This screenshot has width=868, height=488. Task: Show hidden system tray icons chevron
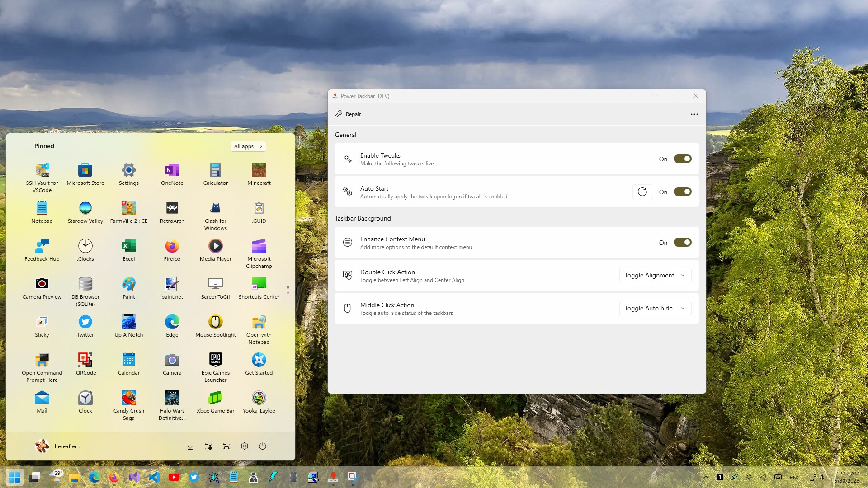coord(705,477)
